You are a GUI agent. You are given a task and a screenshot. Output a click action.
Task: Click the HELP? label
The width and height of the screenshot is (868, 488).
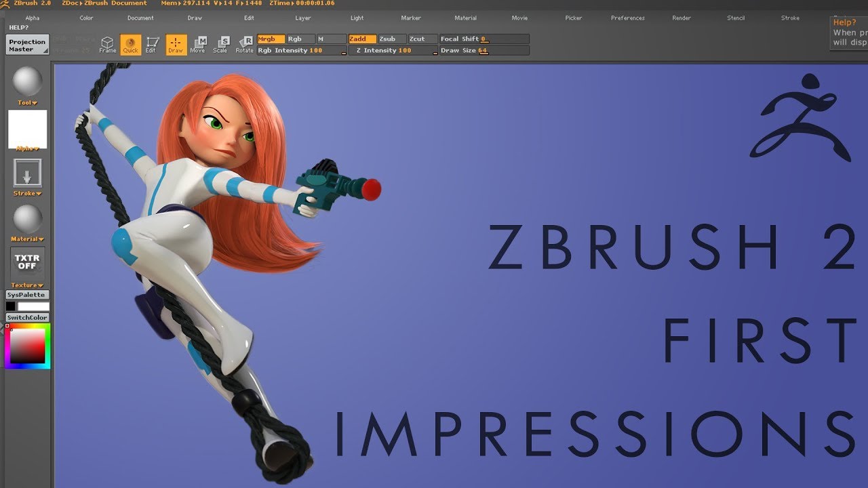[x=18, y=28]
